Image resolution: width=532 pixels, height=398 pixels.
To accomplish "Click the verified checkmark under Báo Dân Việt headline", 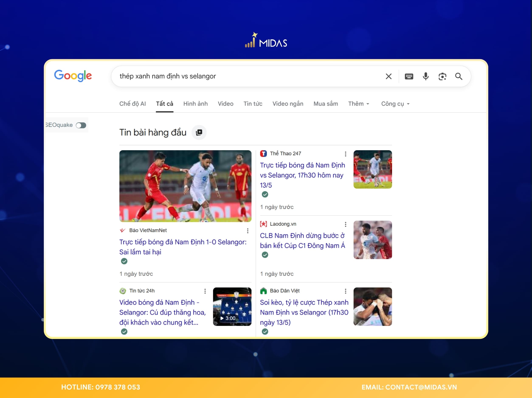I will [x=265, y=332].
